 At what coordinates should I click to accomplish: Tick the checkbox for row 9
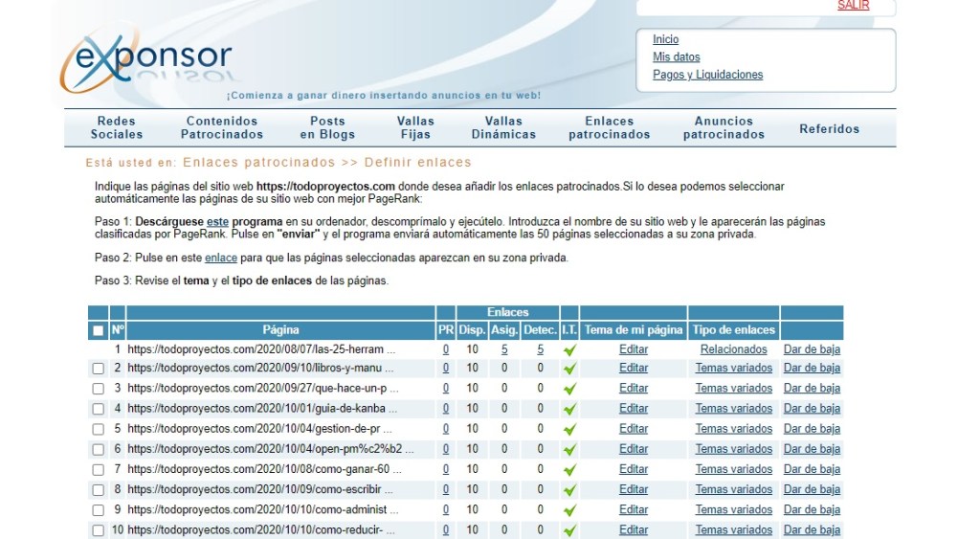click(x=98, y=509)
